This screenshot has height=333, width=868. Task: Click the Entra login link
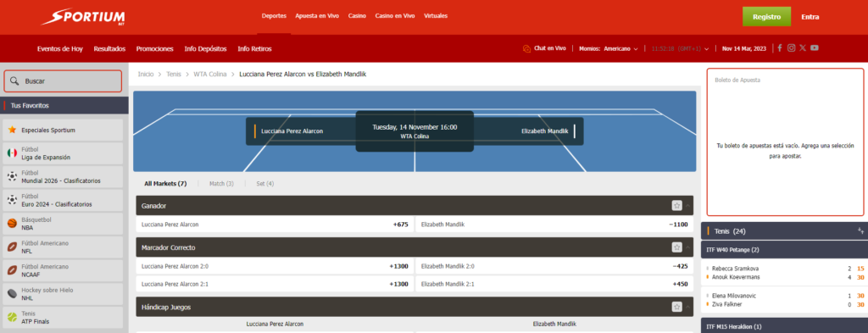point(810,17)
